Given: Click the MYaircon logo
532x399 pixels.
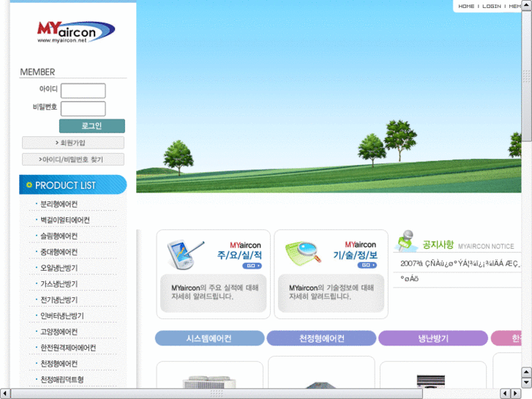Looking at the screenshot, I should pyautogui.click(x=76, y=32).
